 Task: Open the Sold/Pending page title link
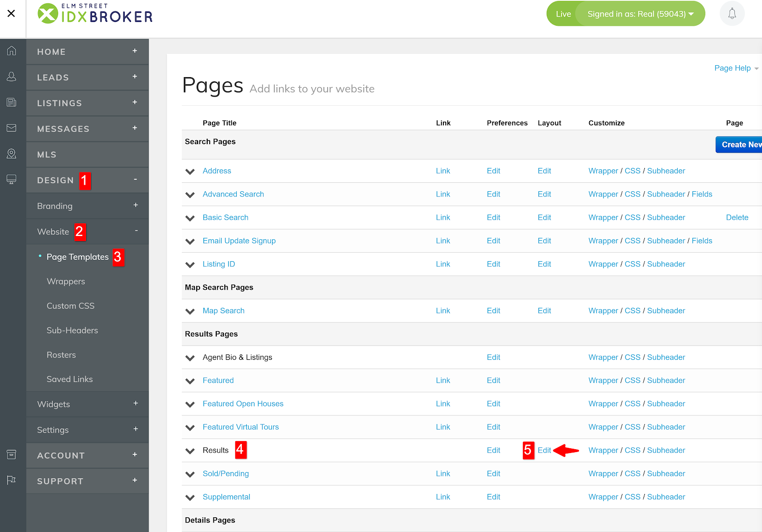point(226,473)
